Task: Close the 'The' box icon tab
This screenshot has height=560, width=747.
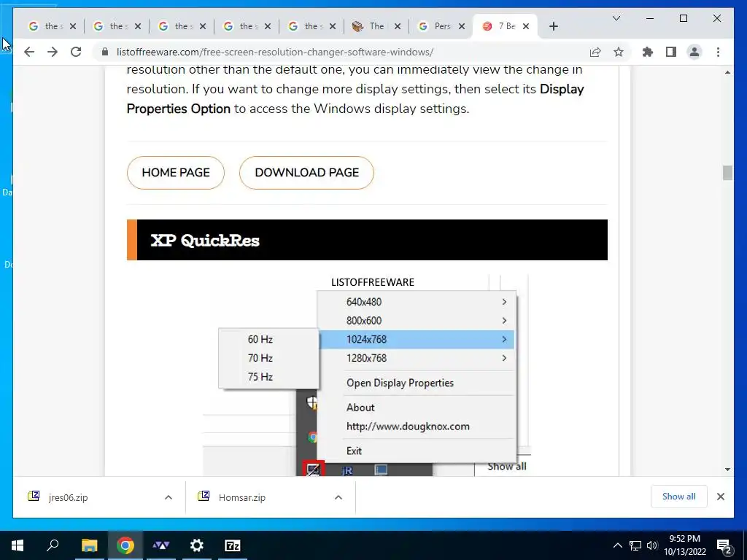Action: click(398, 26)
